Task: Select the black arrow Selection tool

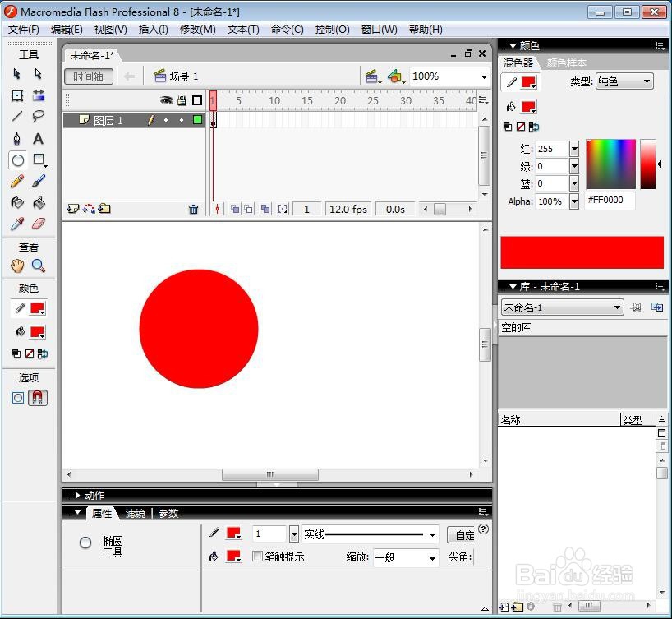Action: point(16,74)
